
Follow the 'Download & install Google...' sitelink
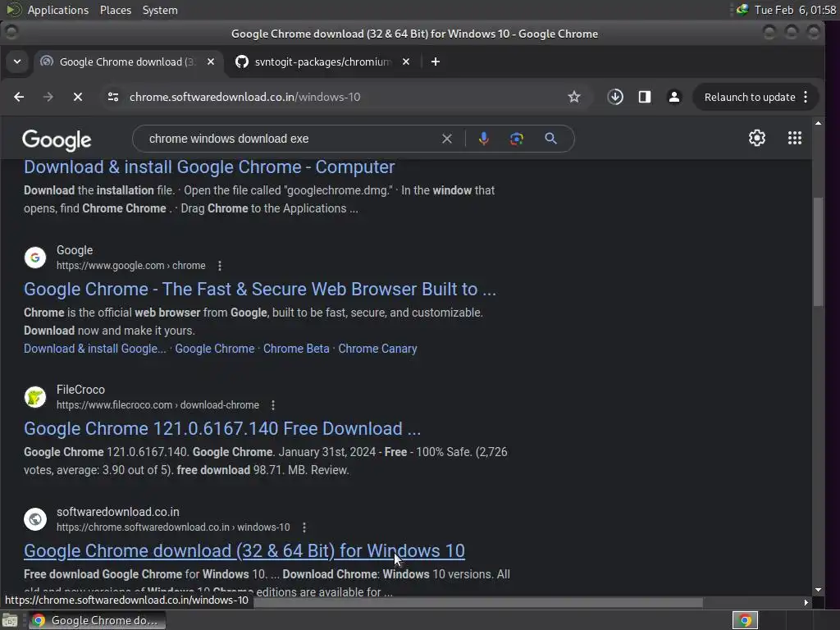coord(95,349)
